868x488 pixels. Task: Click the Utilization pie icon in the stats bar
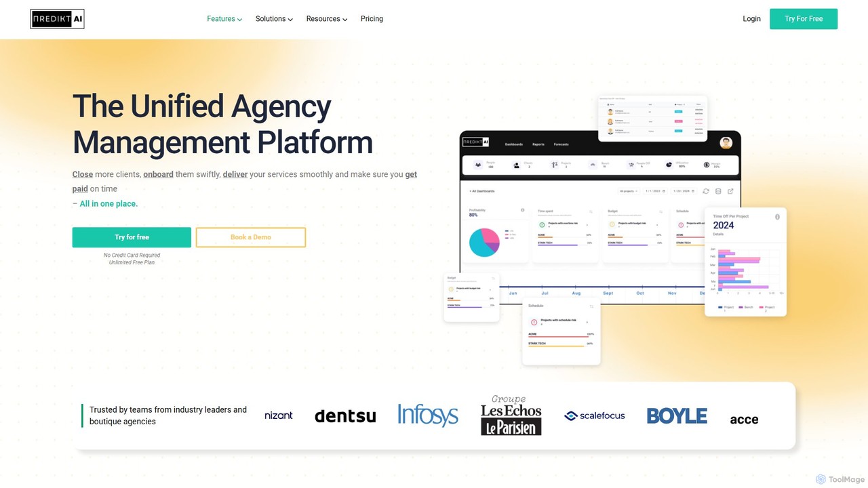click(669, 164)
